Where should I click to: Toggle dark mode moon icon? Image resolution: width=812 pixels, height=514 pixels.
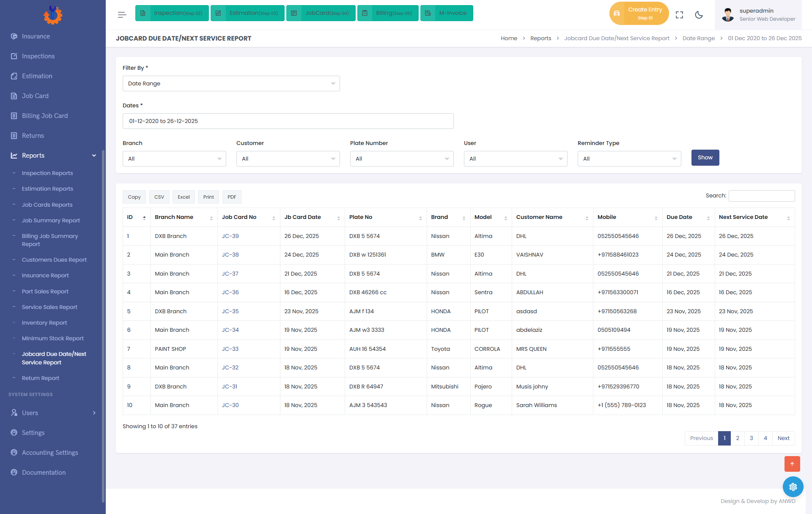(699, 15)
